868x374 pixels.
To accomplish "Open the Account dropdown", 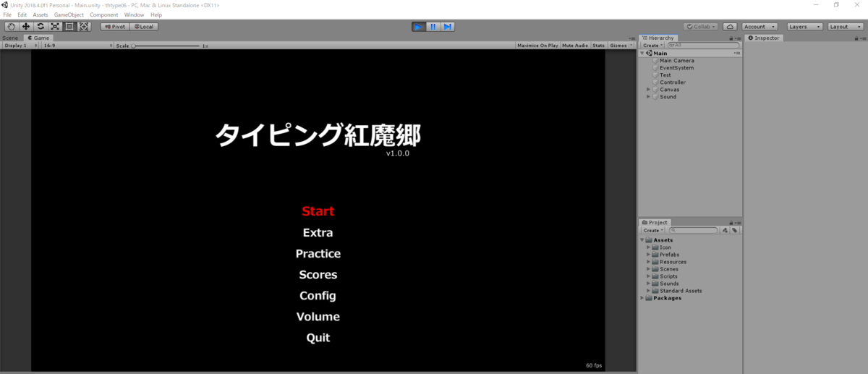I will click(759, 27).
